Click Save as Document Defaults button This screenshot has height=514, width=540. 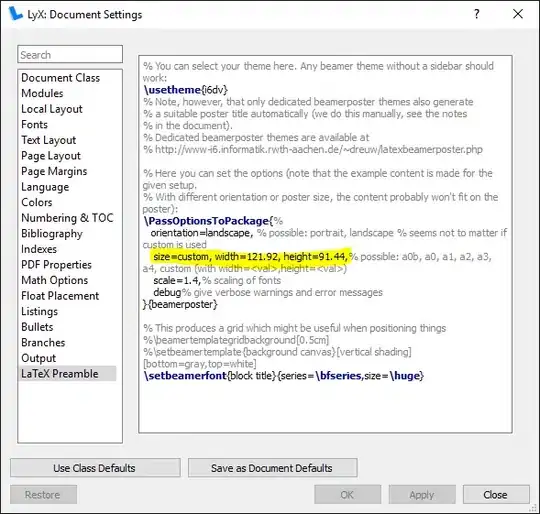[272, 468]
